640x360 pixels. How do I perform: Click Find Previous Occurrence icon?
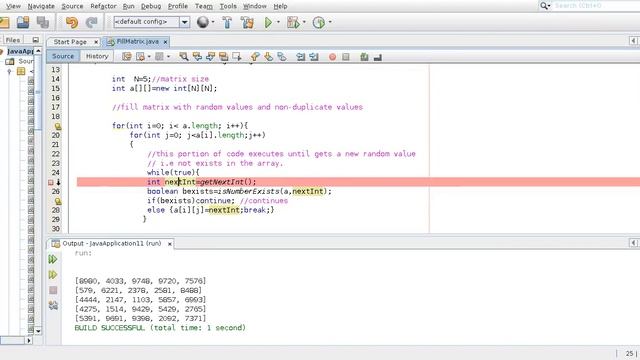tap(197, 57)
